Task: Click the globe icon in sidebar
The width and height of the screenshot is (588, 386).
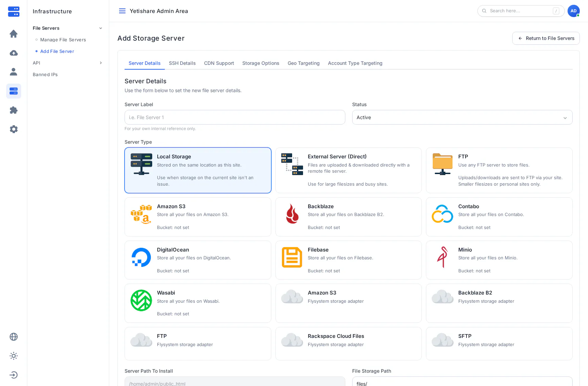Action: click(14, 337)
